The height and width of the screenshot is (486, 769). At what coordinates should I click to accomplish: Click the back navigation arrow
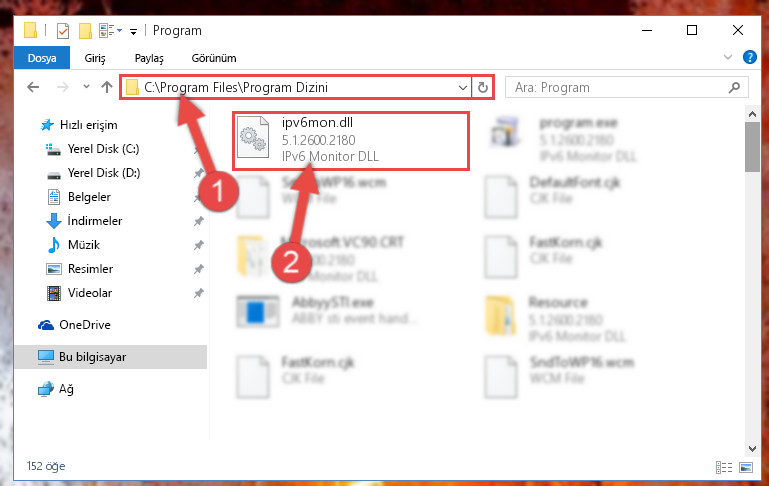(33, 87)
